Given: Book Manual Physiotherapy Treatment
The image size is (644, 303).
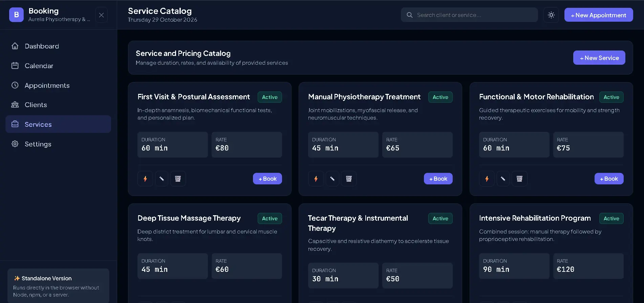Looking at the screenshot, I should pyautogui.click(x=438, y=179).
